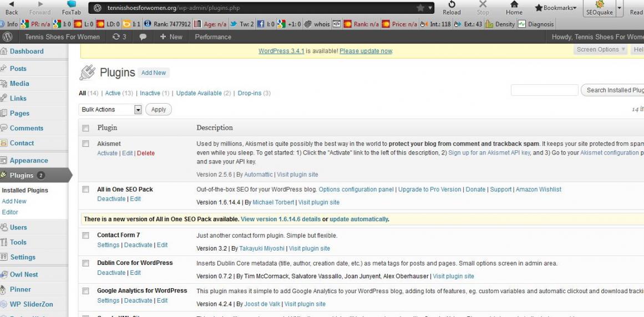
Task: Click the browser Back arrow icon
Action: 12,4
